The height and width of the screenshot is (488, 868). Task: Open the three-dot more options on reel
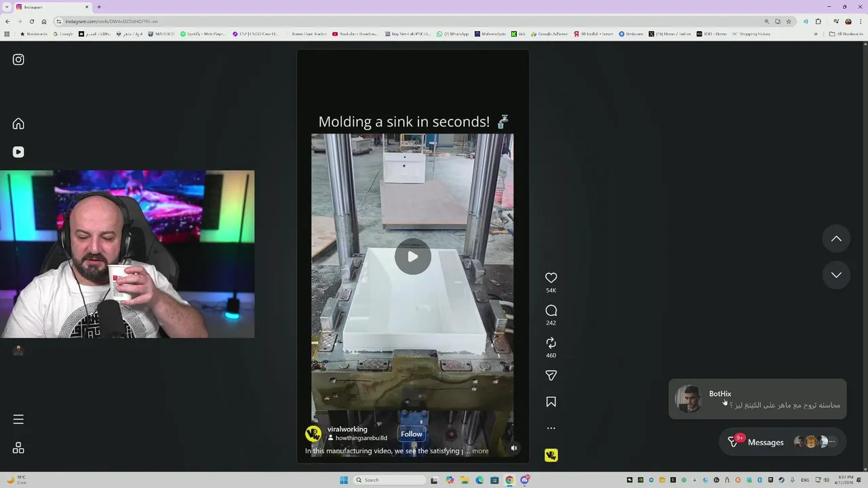tap(551, 428)
